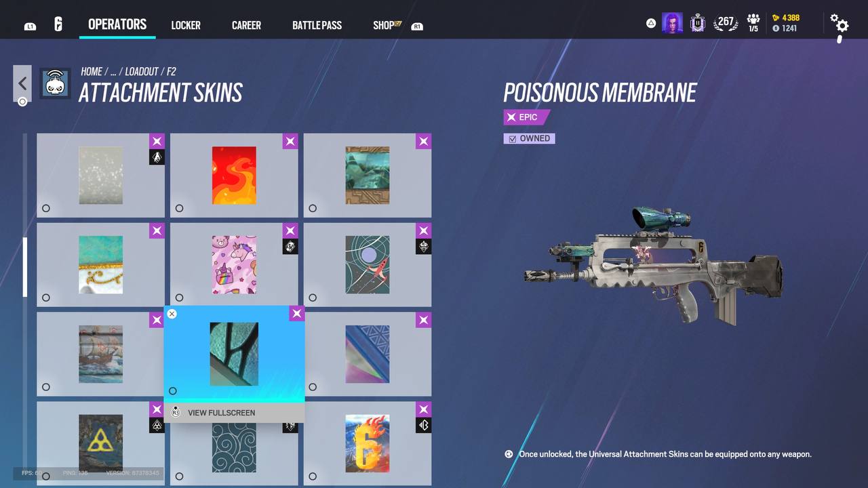Image resolution: width=868 pixels, height=488 pixels.
Task: Click the Rainbow Six logo home icon
Action: point(58,25)
